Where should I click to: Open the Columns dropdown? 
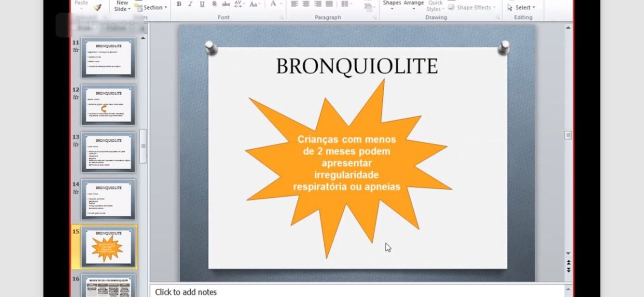[346, 4]
